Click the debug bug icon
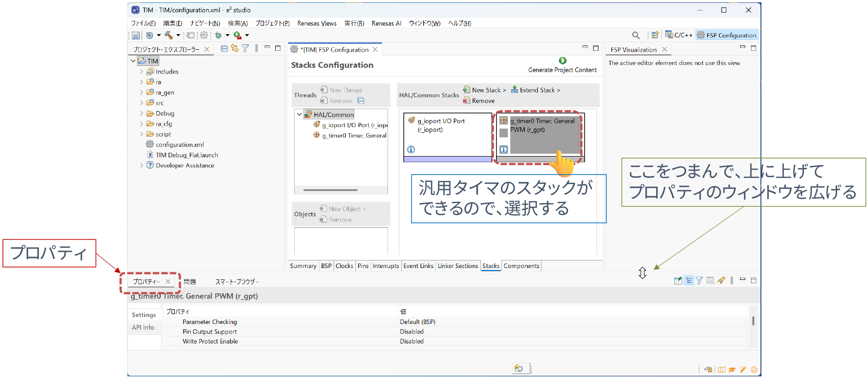Screen dimensions: 868x380 [x=218, y=35]
